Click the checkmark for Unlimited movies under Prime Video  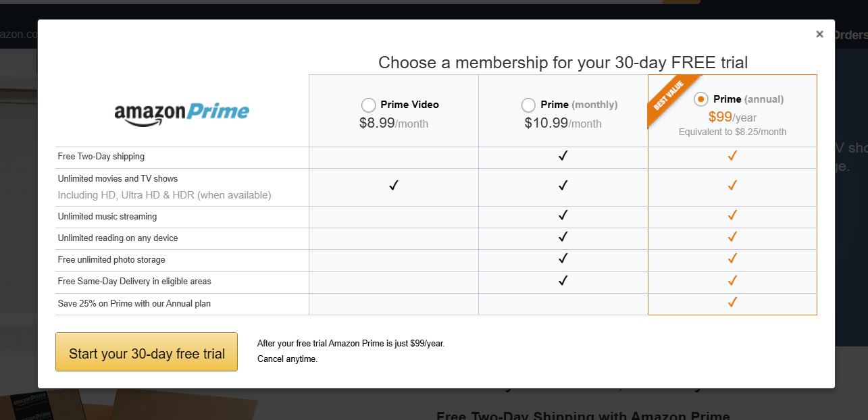point(392,184)
